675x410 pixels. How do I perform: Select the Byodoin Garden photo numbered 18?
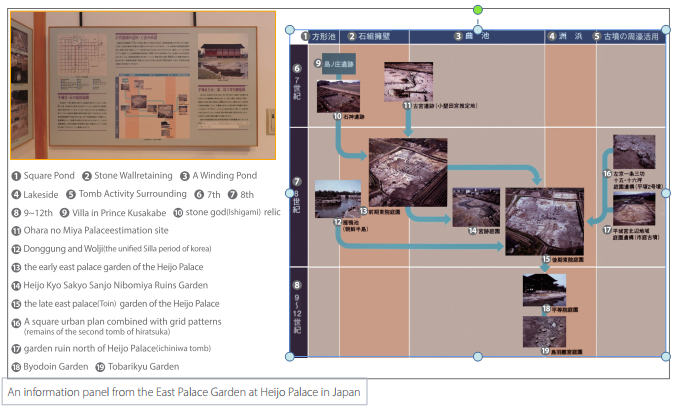[x=543, y=290]
